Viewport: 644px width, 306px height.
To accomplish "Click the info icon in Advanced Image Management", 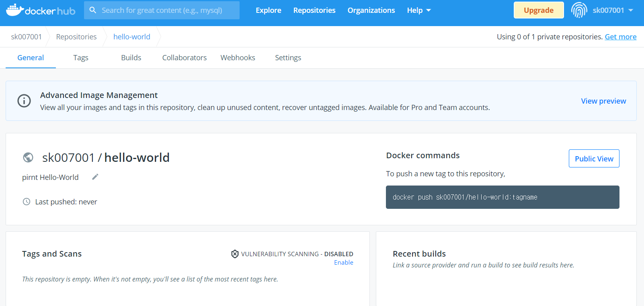I will click(x=24, y=101).
